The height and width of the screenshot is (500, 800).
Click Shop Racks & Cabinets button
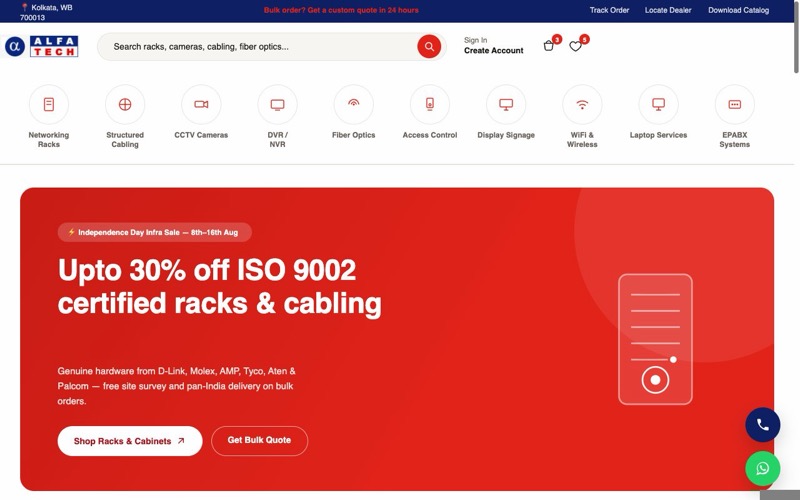coord(130,441)
